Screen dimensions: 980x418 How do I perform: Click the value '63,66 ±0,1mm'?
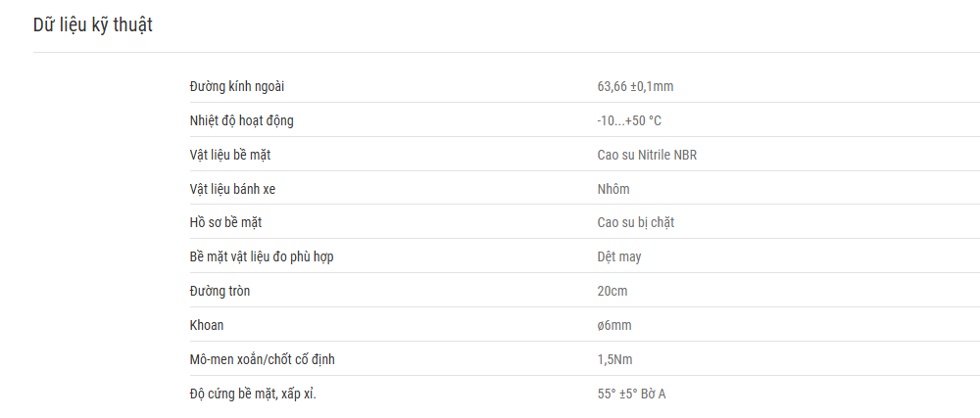[x=636, y=87]
